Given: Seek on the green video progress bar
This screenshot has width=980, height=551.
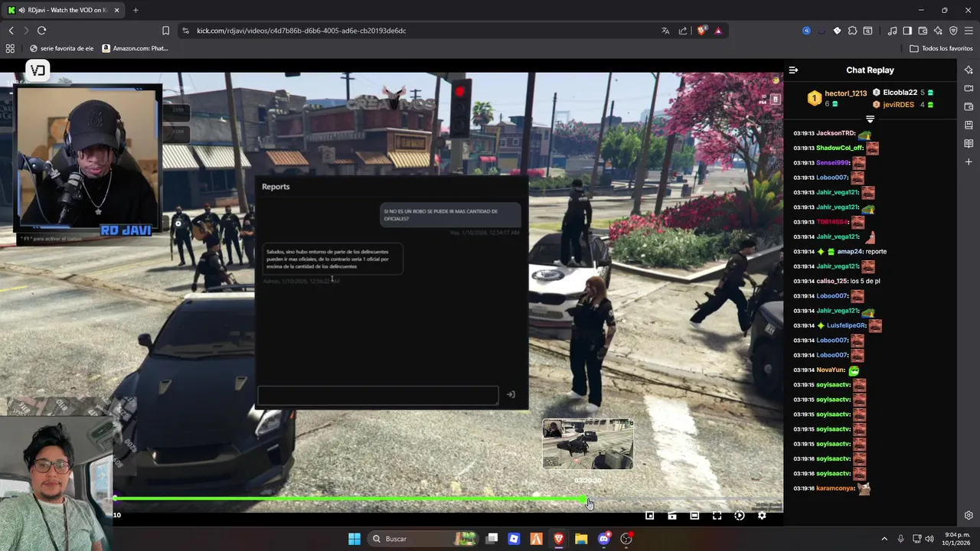Looking at the screenshot, I should coord(350,499).
